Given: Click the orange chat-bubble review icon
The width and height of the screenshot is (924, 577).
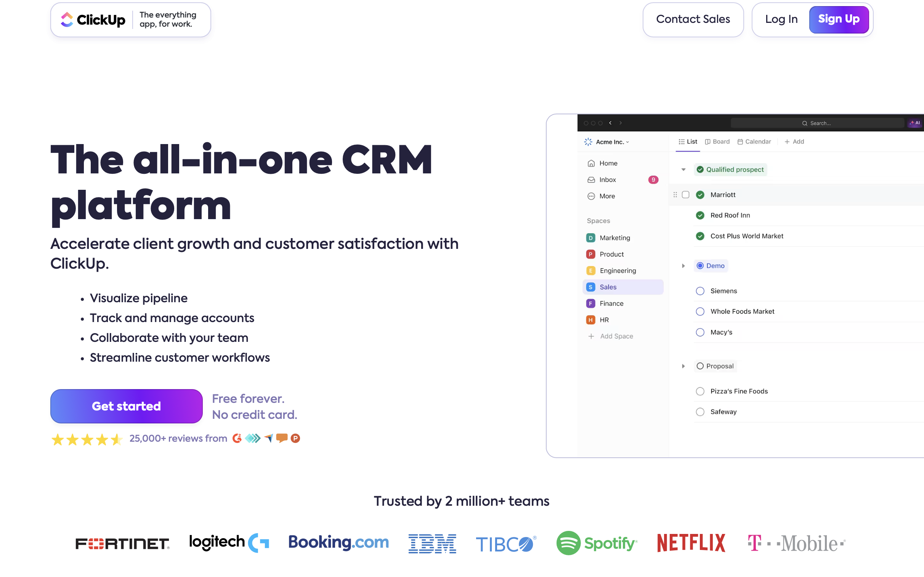Looking at the screenshot, I should pos(282,438).
